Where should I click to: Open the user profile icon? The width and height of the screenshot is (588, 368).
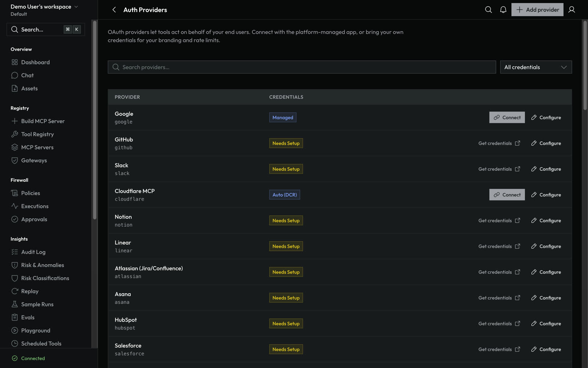[x=571, y=10]
